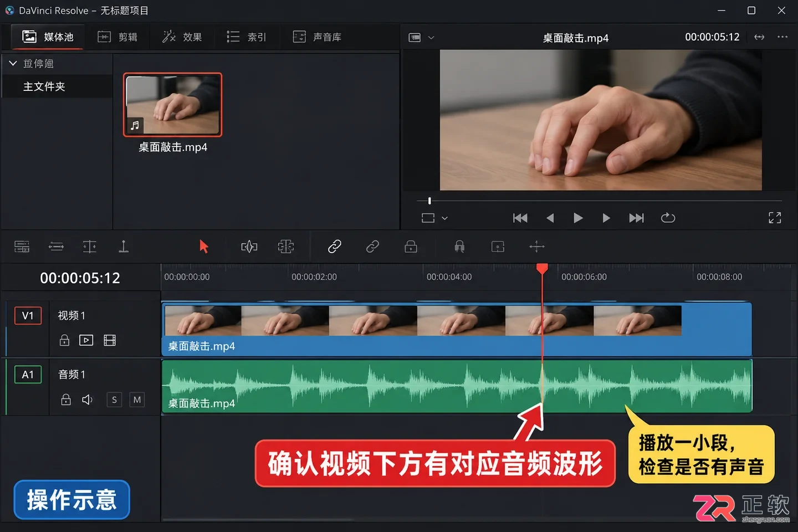Open the 声音库 tab
798x532 pixels.
317,37
